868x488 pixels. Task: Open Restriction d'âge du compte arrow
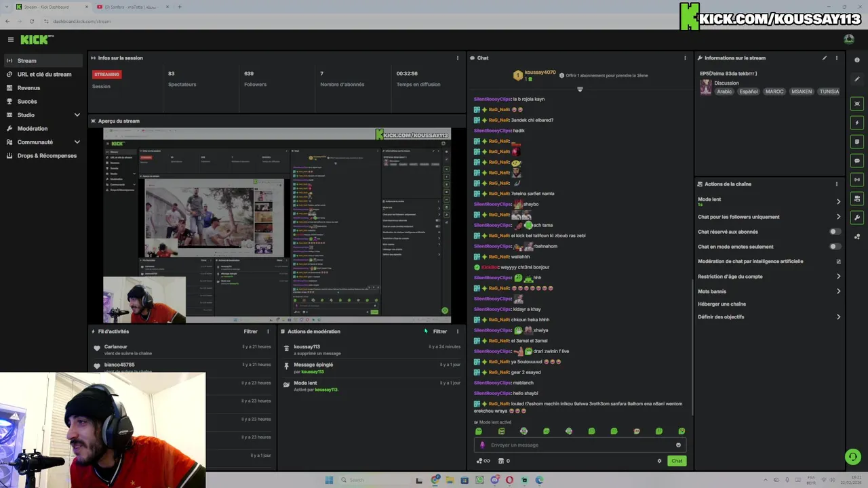(x=838, y=277)
